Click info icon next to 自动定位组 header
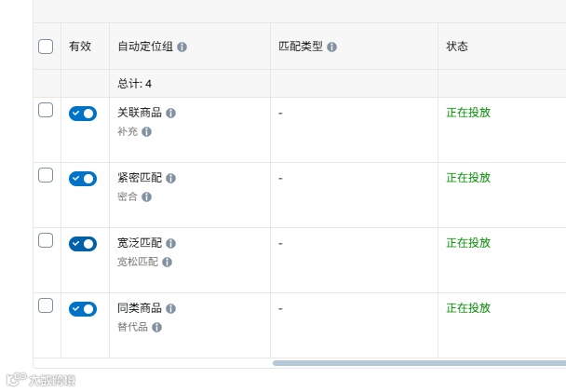The height and width of the screenshot is (392, 566). coord(182,47)
